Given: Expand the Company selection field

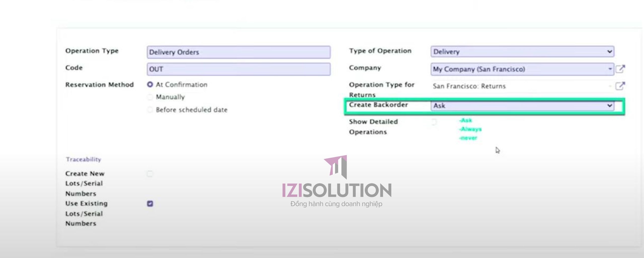Looking at the screenshot, I should pyautogui.click(x=522, y=69).
